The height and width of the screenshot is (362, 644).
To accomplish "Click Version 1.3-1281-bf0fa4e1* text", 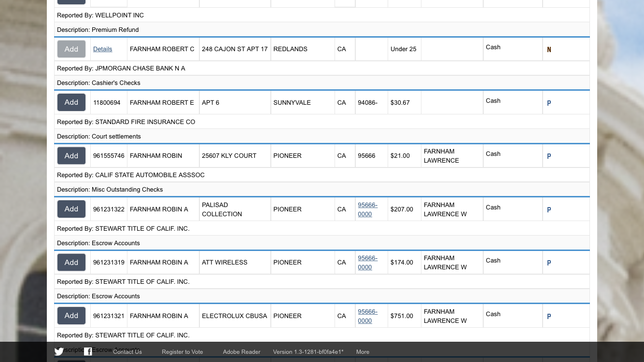I will pyautogui.click(x=308, y=352).
